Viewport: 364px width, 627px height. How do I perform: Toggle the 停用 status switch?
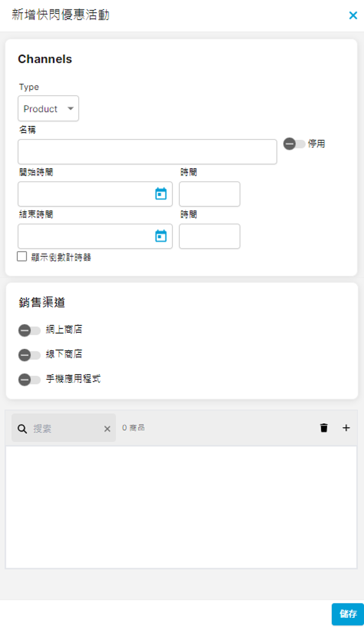pos(294,144)
